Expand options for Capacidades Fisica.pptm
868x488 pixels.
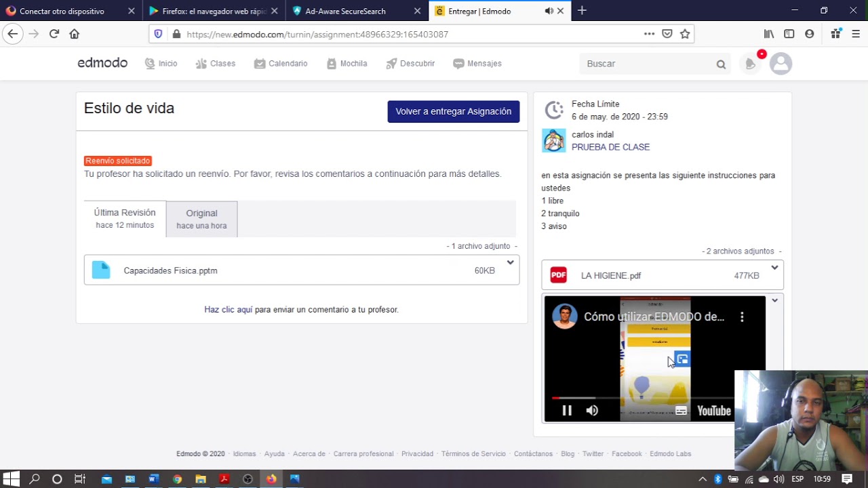click(510, 263)
